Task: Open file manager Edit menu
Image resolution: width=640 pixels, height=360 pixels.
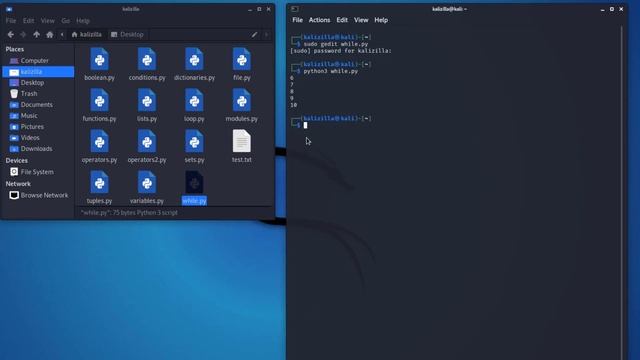Action: 28,20
